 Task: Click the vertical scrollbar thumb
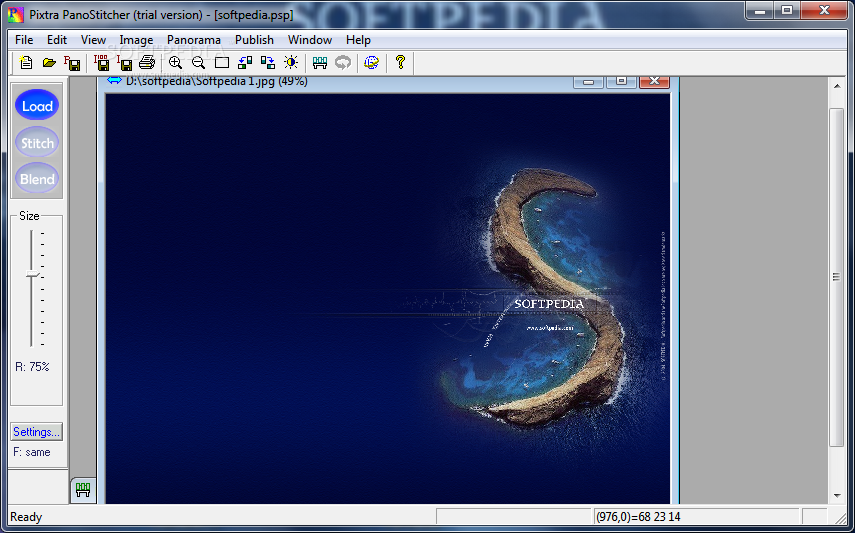836,277
